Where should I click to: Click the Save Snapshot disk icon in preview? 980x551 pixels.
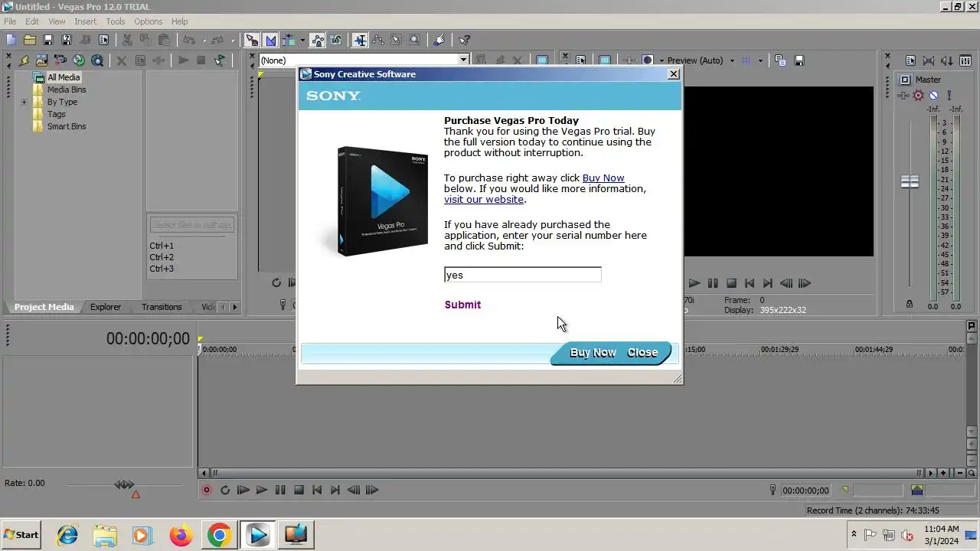tap(799, 60)
